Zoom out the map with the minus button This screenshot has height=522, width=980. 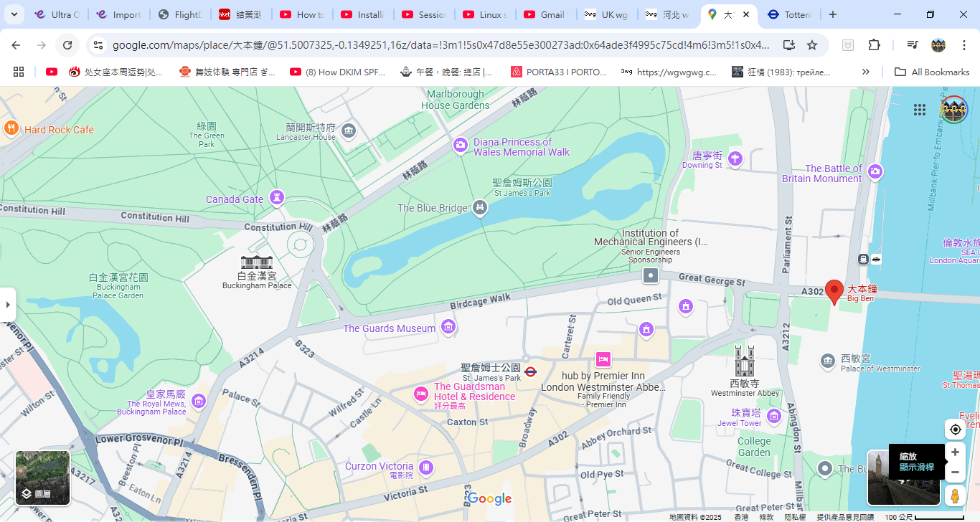[955, 473]
